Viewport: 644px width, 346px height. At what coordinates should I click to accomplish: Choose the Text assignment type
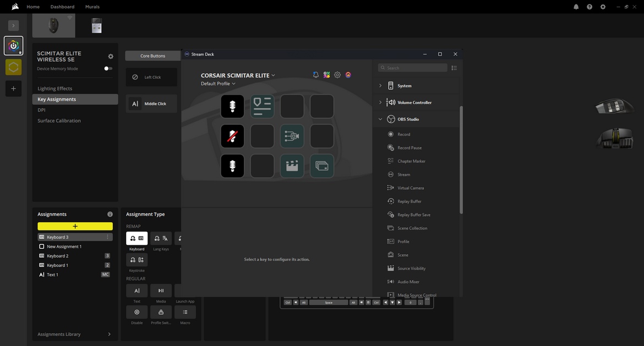click(137, 290)
